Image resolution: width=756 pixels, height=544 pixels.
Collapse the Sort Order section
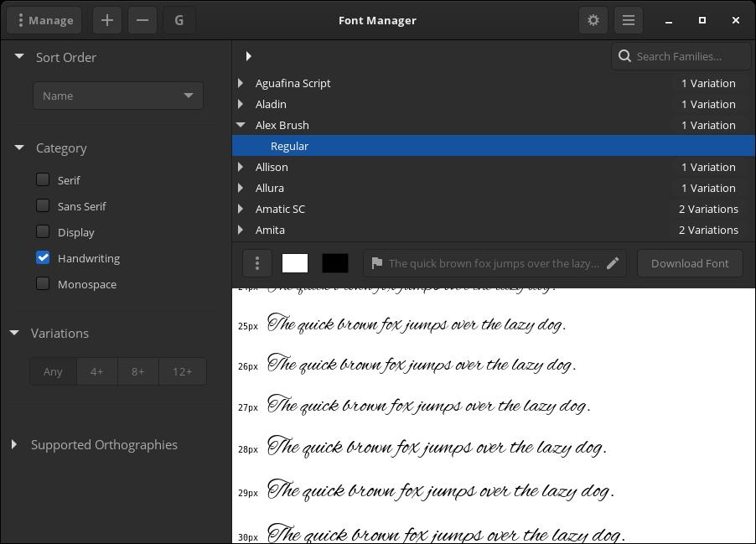point(19,56)
